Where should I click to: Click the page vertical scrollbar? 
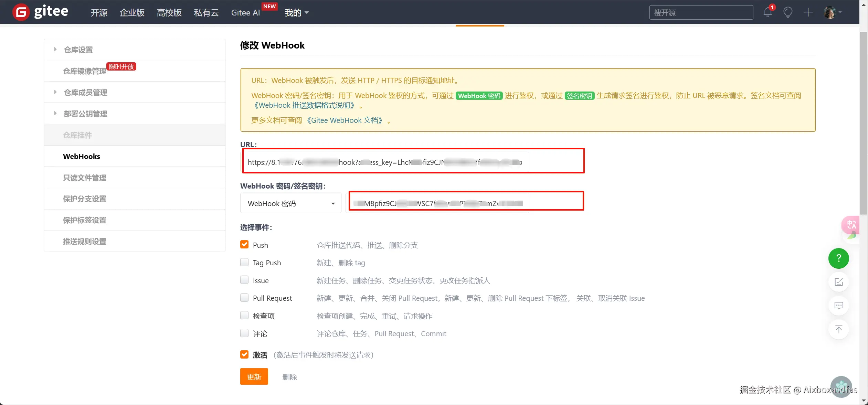click(x=864, y=124)
